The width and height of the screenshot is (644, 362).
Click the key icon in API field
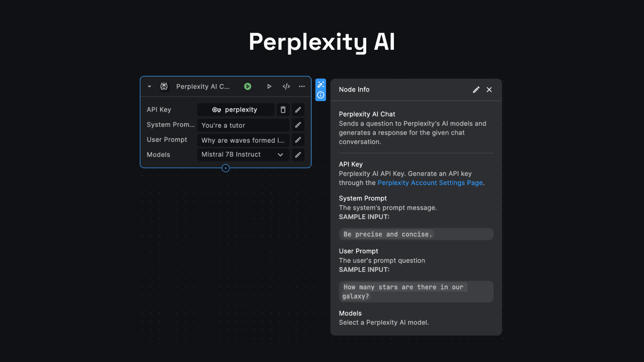click(x=217, y=110)
